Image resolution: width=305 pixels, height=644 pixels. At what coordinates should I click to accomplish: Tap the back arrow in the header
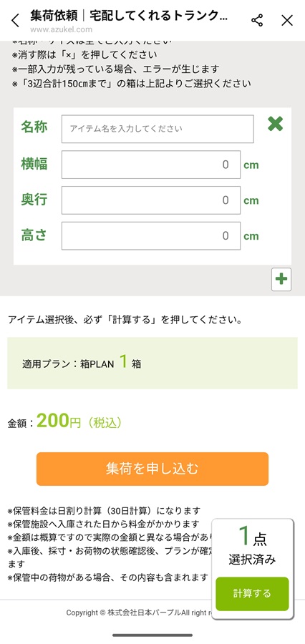pyautogui.click(x=15, y=20)
